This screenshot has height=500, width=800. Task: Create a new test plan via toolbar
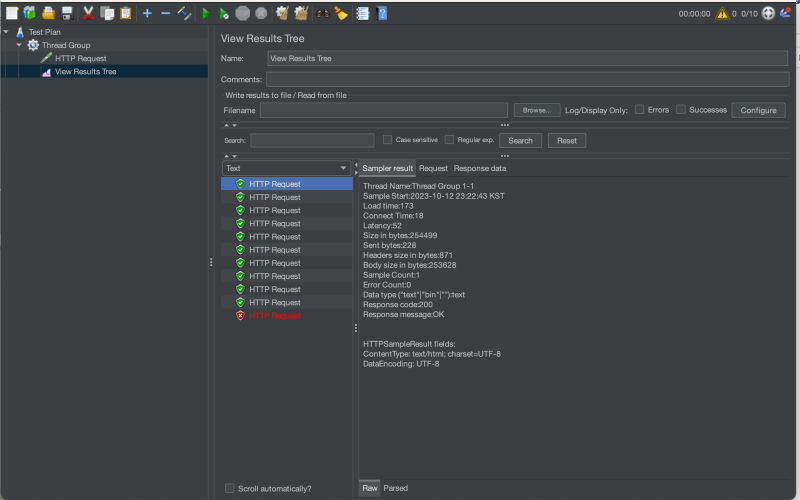(12, 13)
